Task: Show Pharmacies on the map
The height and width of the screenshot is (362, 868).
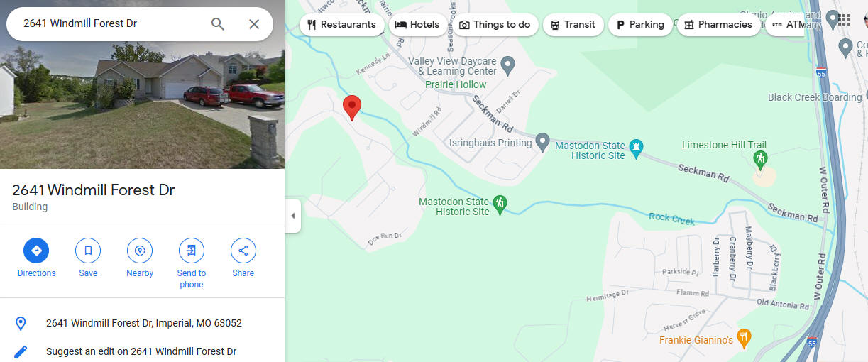Action: click(718, 25)
